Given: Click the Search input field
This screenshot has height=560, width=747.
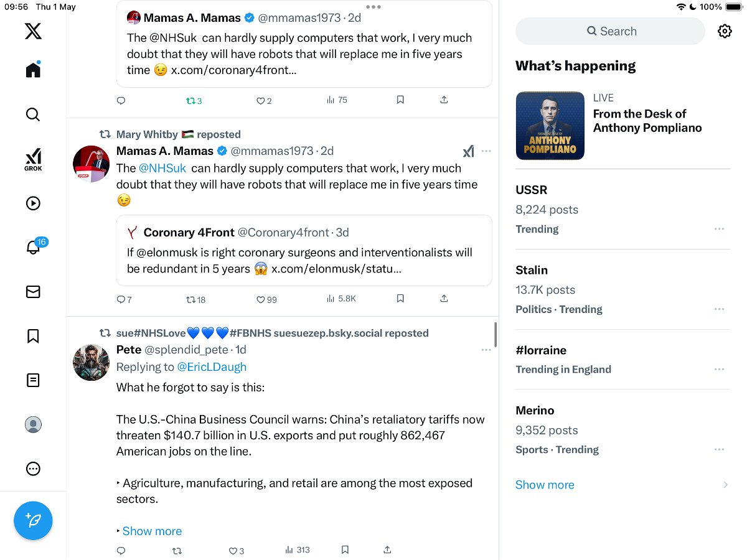Looking at the screenshot, I should [610, 31].
